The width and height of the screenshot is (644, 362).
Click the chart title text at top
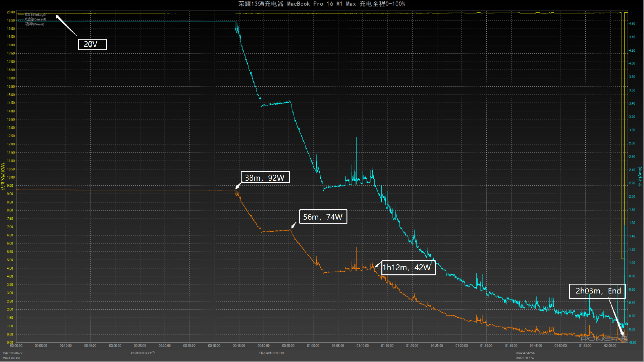coord(321,4)
